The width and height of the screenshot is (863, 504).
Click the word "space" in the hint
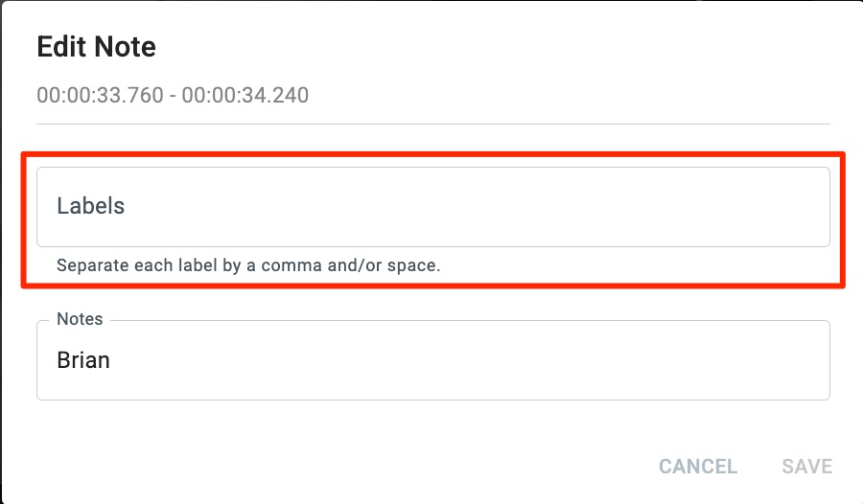pos(414,265)
